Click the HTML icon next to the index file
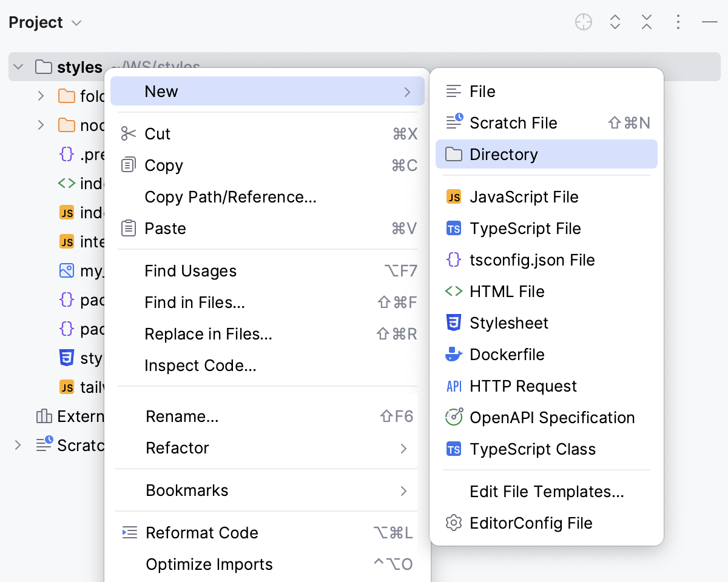The height and width of the screenshot is (582, 728). (67, 183)
